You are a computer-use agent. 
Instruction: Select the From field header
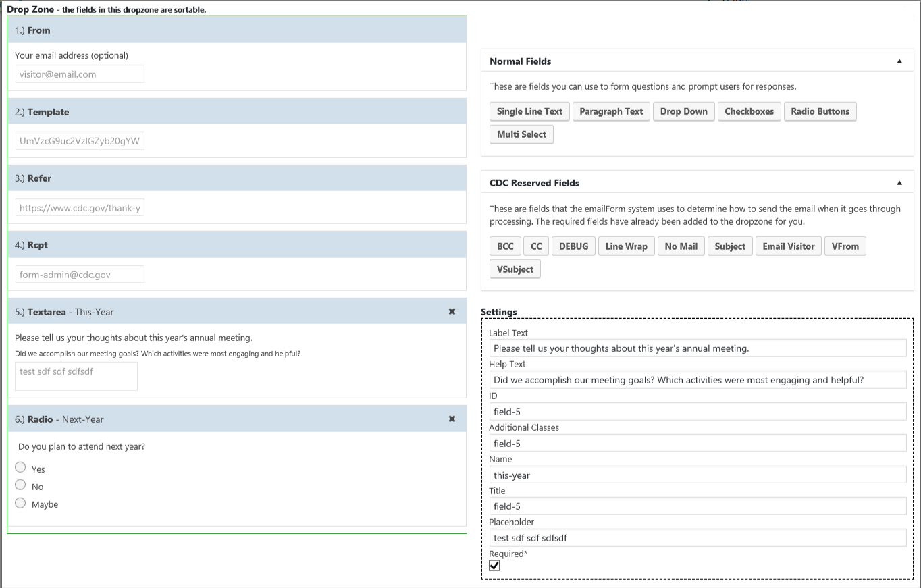[x=236, y=30]
